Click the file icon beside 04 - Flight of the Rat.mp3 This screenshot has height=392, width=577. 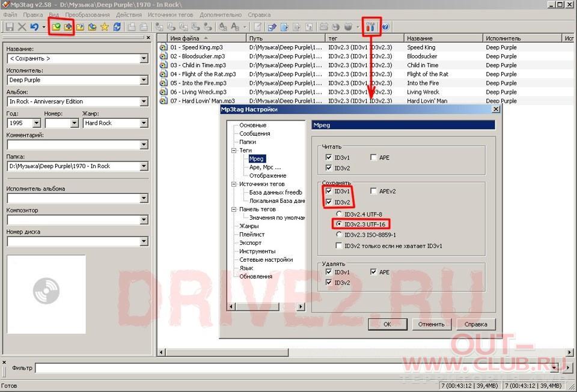click(163, 74)
